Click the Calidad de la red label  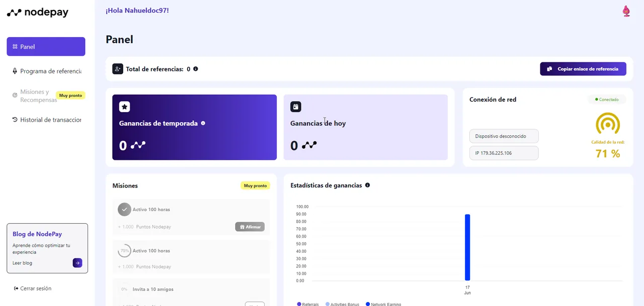[x=608, y=142]
